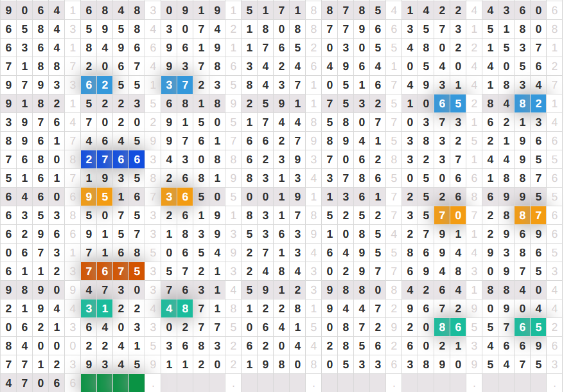The width and height of the screenshot is (564, 392).
Task: Click the first digit of dark blue 2766
Action: pyautogui.click(x=89, y=160)
